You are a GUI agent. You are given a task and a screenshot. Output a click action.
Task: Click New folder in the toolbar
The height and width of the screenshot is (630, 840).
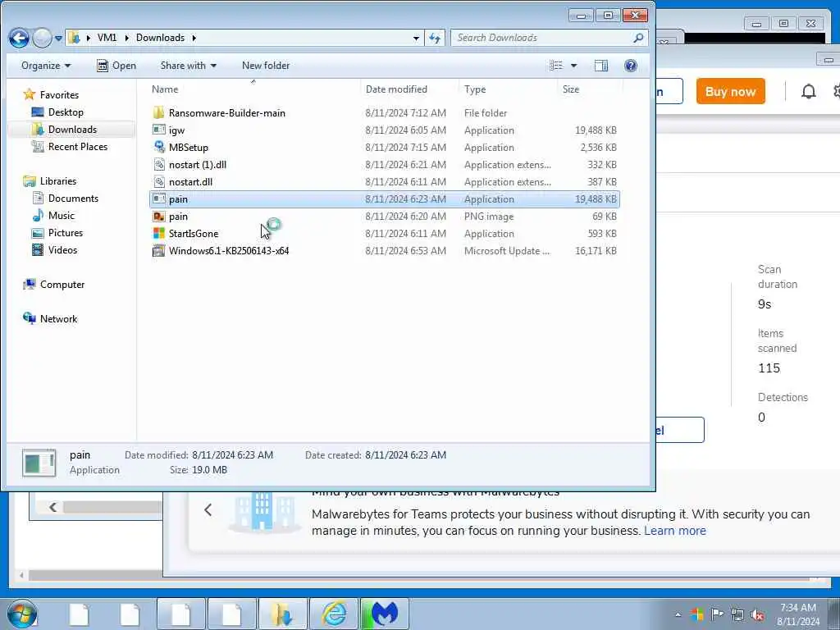click(x=266, y=66)
